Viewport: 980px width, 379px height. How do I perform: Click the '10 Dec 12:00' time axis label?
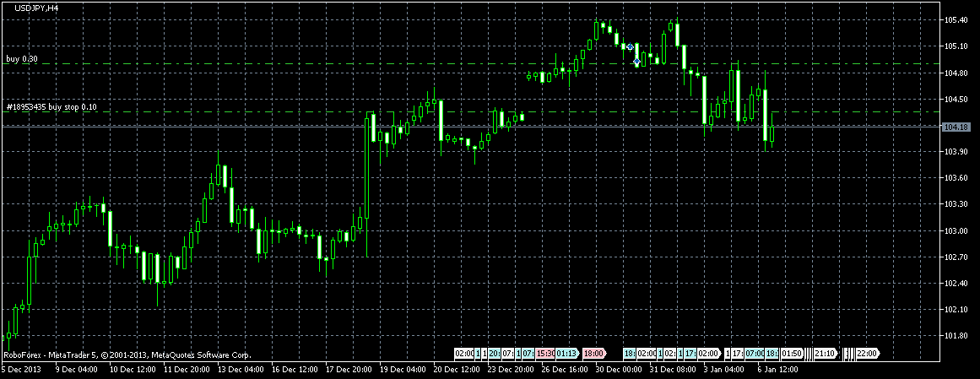[133, 369]
